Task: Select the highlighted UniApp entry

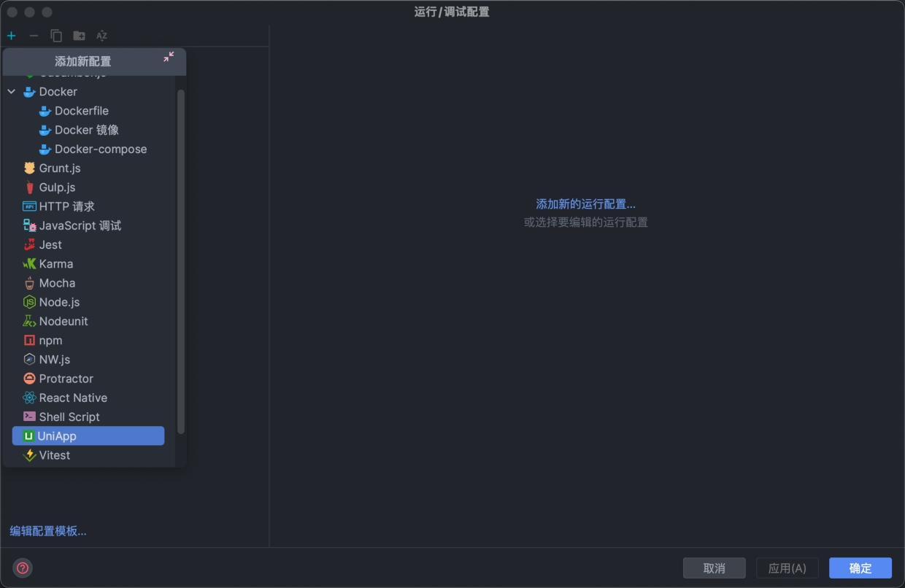Action: tap(88, 436)
